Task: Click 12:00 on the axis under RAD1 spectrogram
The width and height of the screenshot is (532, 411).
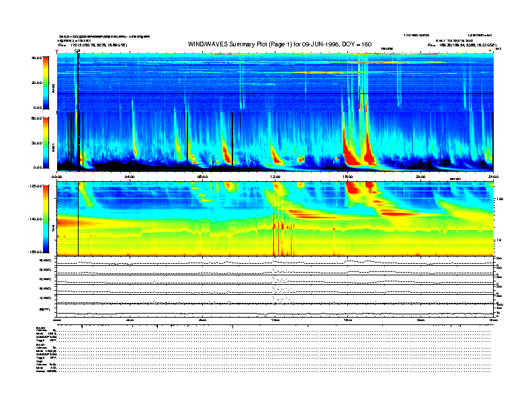Action: click(275, 177)
